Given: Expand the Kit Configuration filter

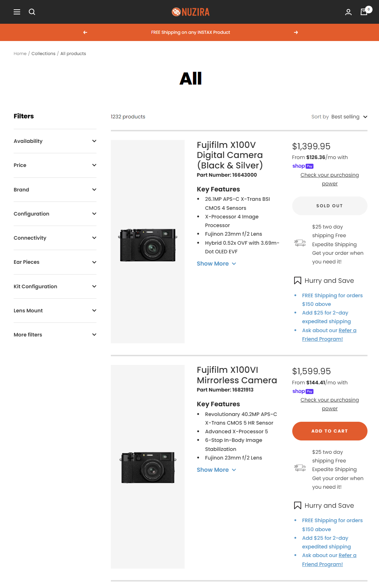Looking at the screenshot, I should pyautogui.click(x=55, y=286).
